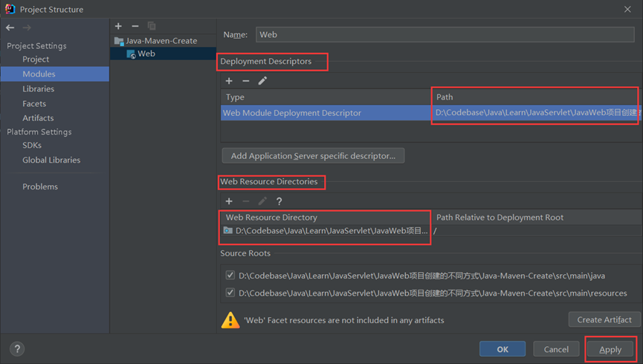Viewport: 643px width, 364px height.
Task: Click the Name field containing Web
Action: coord(446,34)
